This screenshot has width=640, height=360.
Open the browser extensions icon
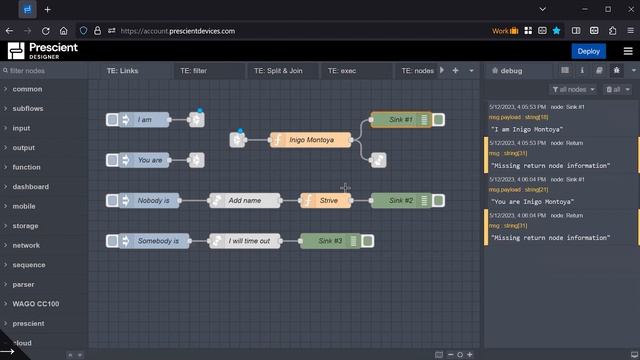(612, 31)
